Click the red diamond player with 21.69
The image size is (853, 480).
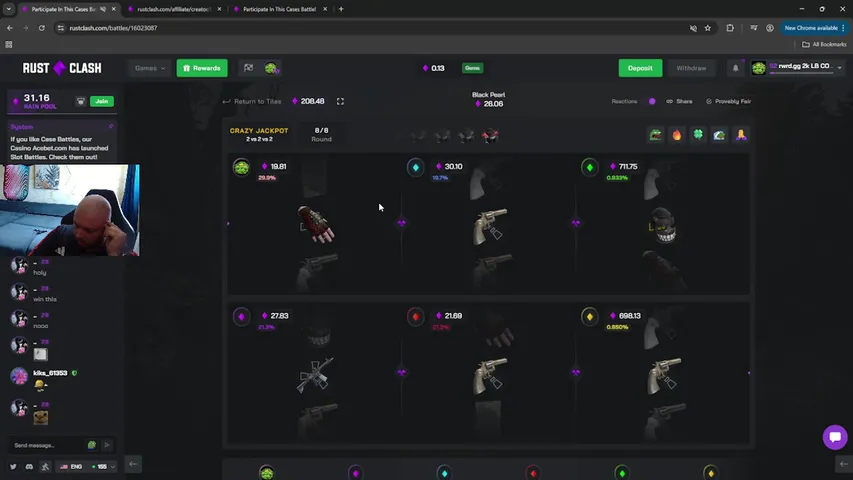pyautogui.click(x=416, y=316)
